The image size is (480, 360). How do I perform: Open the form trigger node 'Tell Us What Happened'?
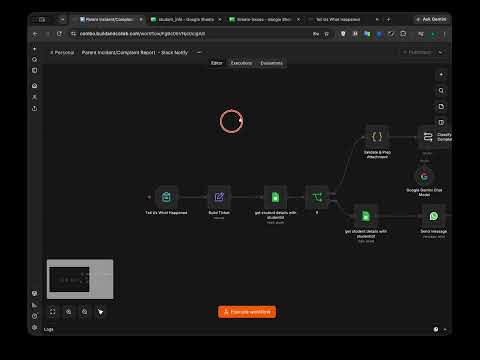166,197
